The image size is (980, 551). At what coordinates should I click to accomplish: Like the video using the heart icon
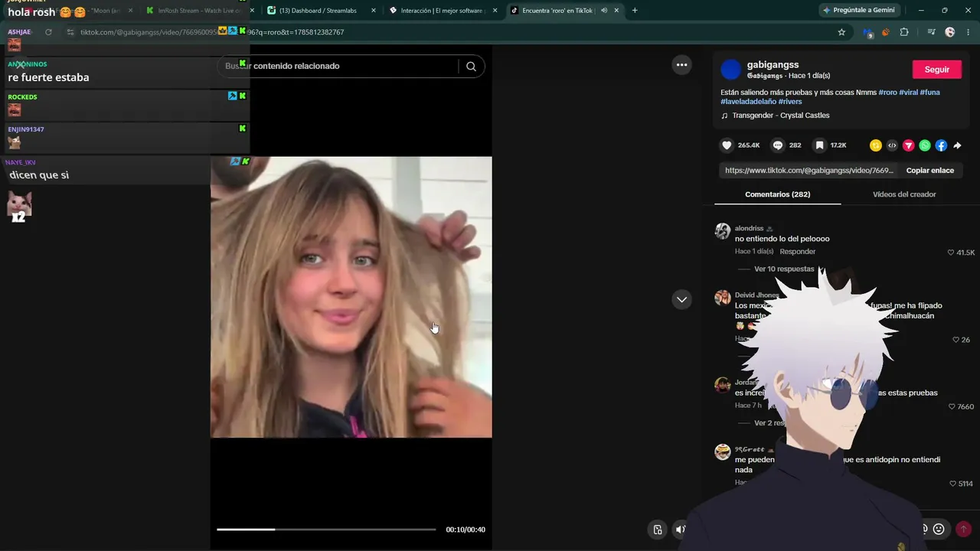[x=727, y=145]
